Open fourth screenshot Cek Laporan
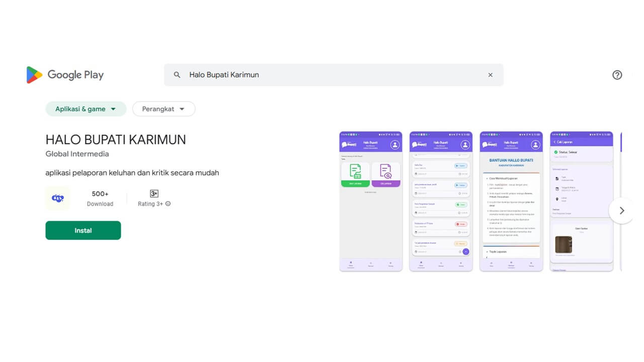This screenshot has height=362, width=644. click(582, 201)
